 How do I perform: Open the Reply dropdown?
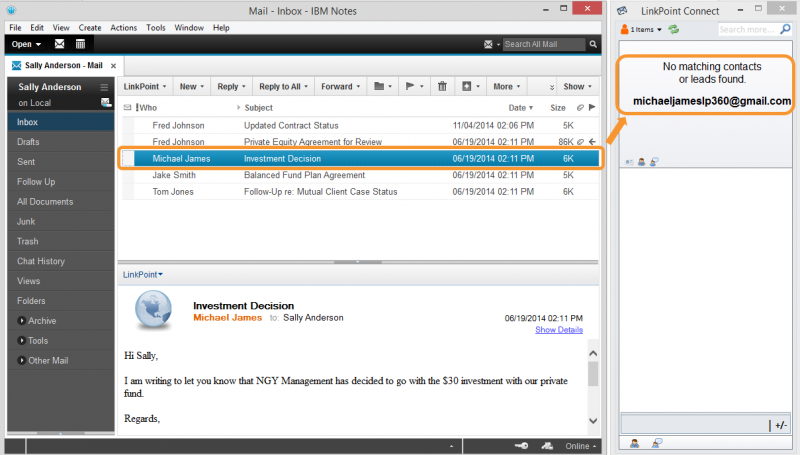click(231, 87)
